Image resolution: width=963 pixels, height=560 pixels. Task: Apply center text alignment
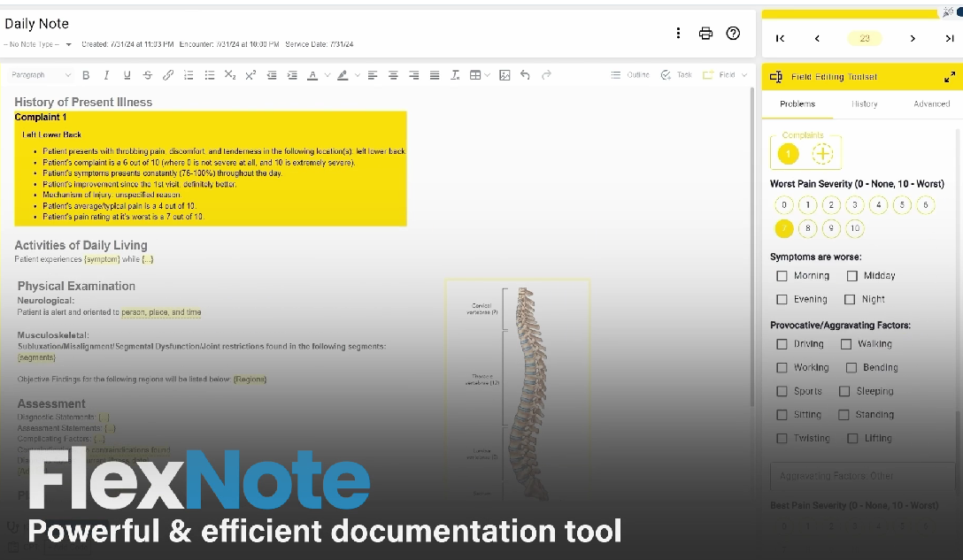[x=392, y=75]
